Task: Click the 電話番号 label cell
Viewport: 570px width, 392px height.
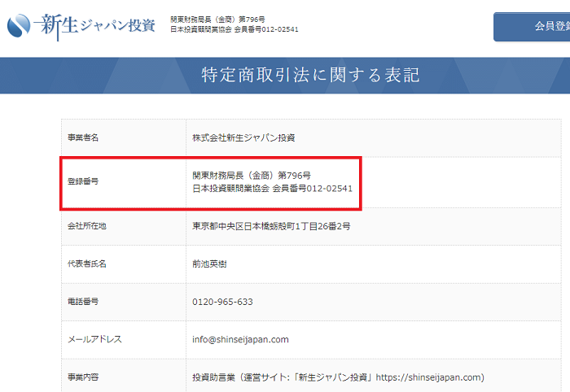Action: tap(124, 302)
